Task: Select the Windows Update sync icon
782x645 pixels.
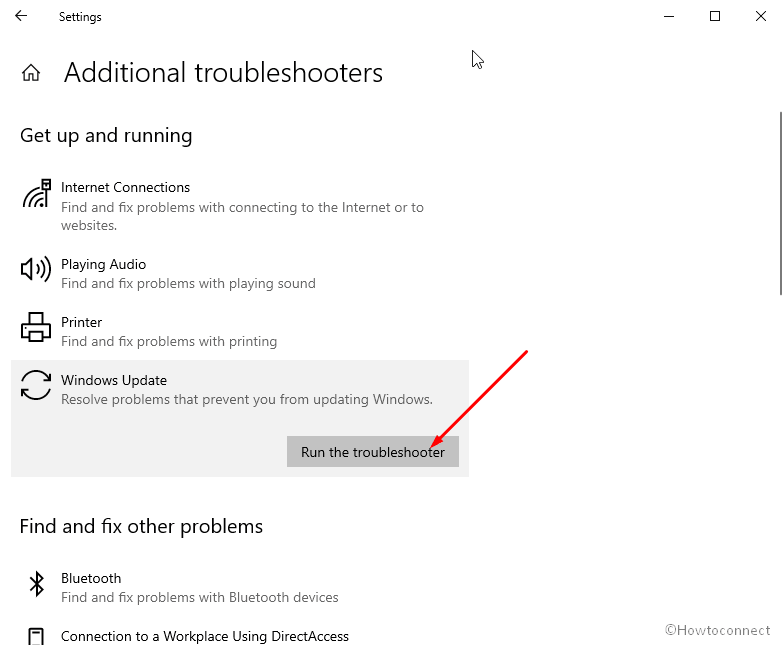Action: click(x=36, y=385)
